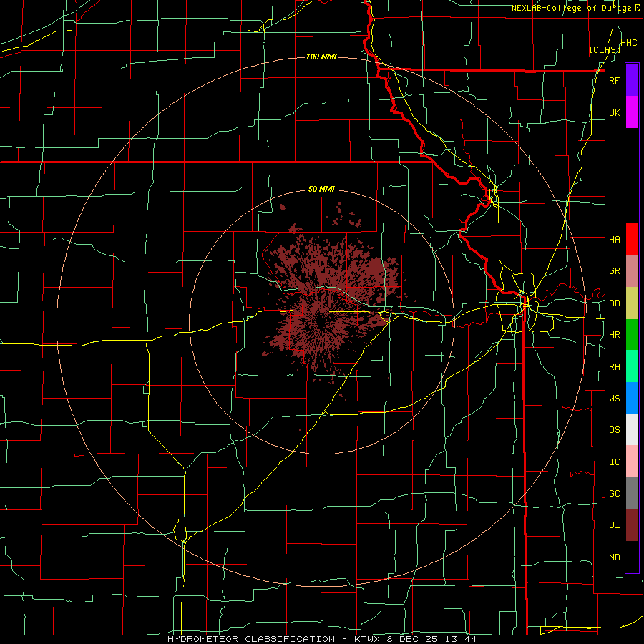Click the light pink IC legend swatch
This screenshot has width=644, height=644.
[x=632, y=462]
